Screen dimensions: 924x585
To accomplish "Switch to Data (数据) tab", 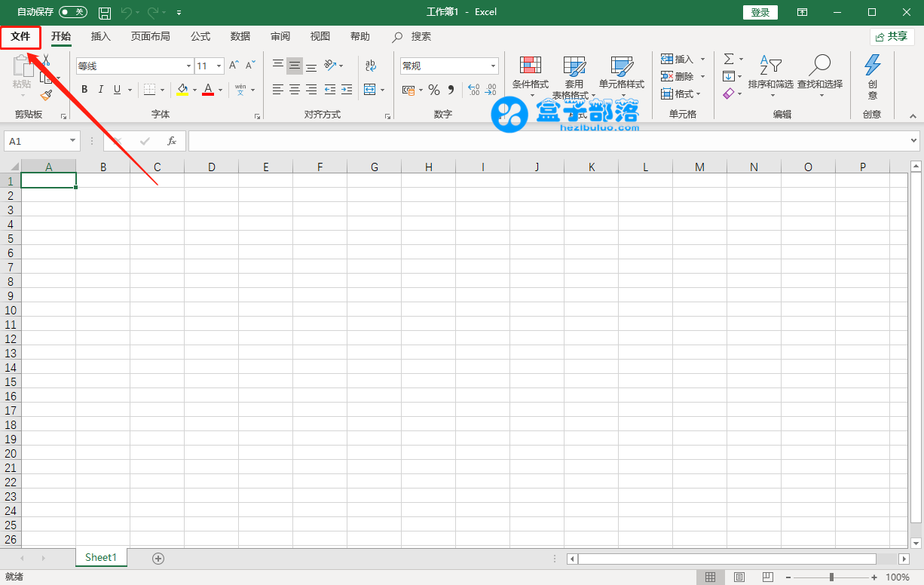I will [x=240, y=36].
